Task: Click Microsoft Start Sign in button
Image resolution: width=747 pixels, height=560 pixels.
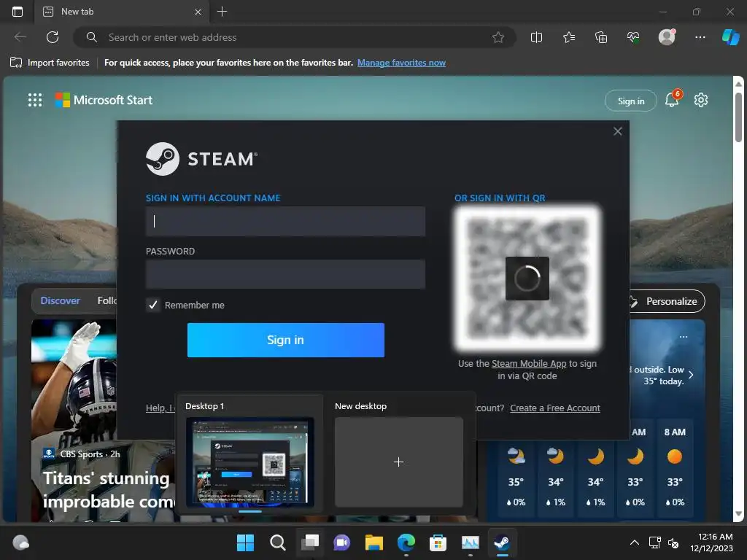Action: 631,101
